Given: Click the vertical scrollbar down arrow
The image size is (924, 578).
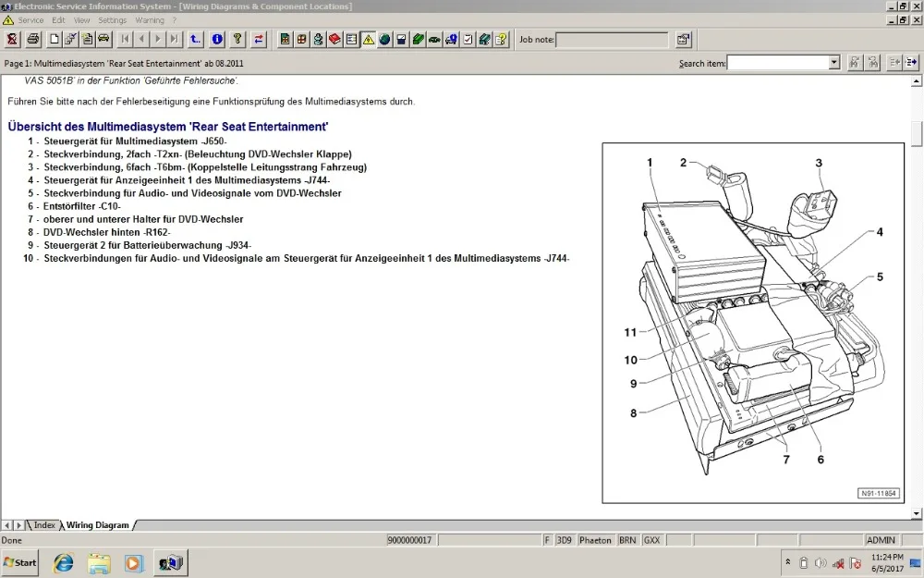Looking at the screenshot, I should click(917, 513).
